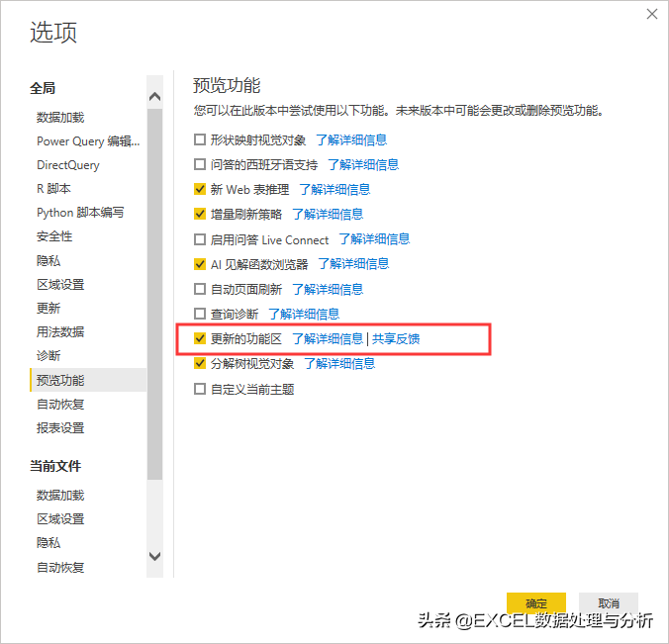Select 更新 category

coord(48,308)
